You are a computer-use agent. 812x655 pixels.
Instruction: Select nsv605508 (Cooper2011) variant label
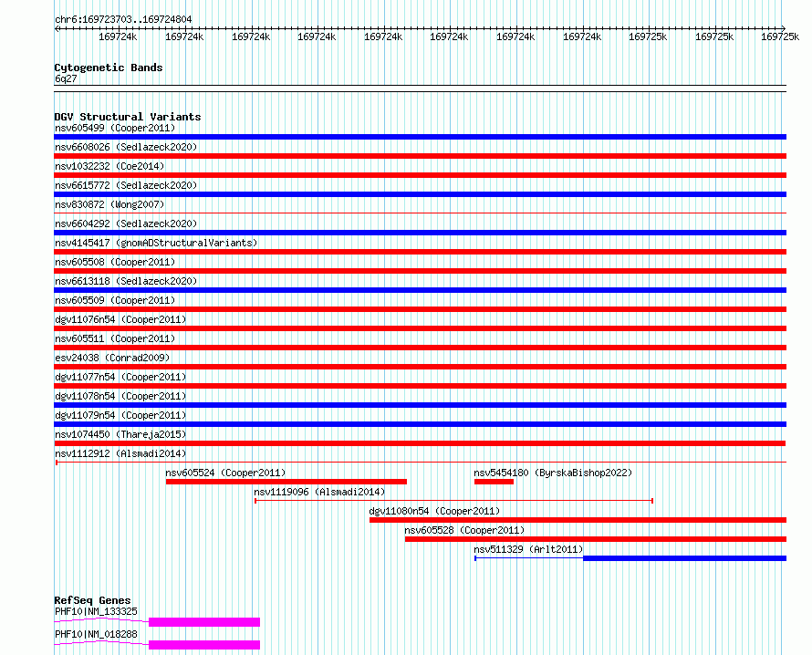click(115, 262)
